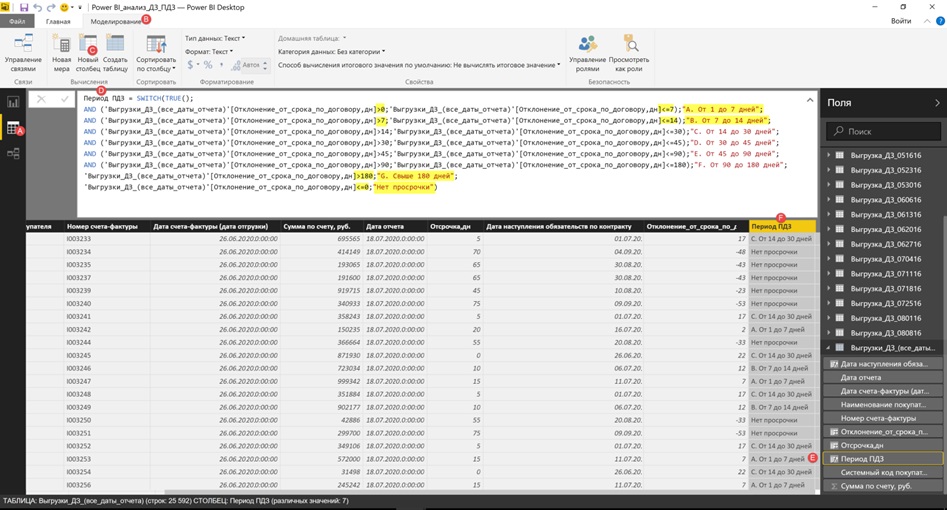Collapse the Поля pane arrow
This screenshot has height=510, width=947.
937,103
